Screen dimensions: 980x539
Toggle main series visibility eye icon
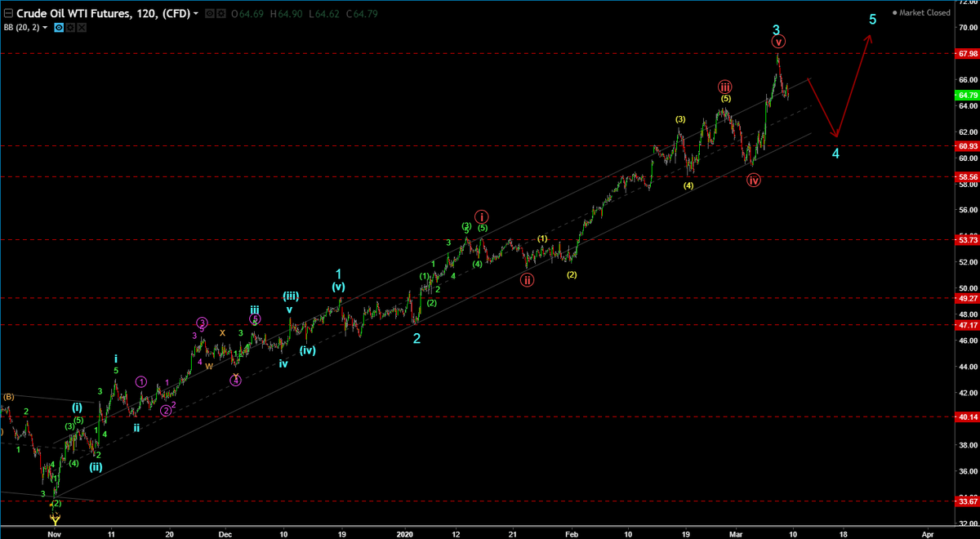click(x=210, y=14)
